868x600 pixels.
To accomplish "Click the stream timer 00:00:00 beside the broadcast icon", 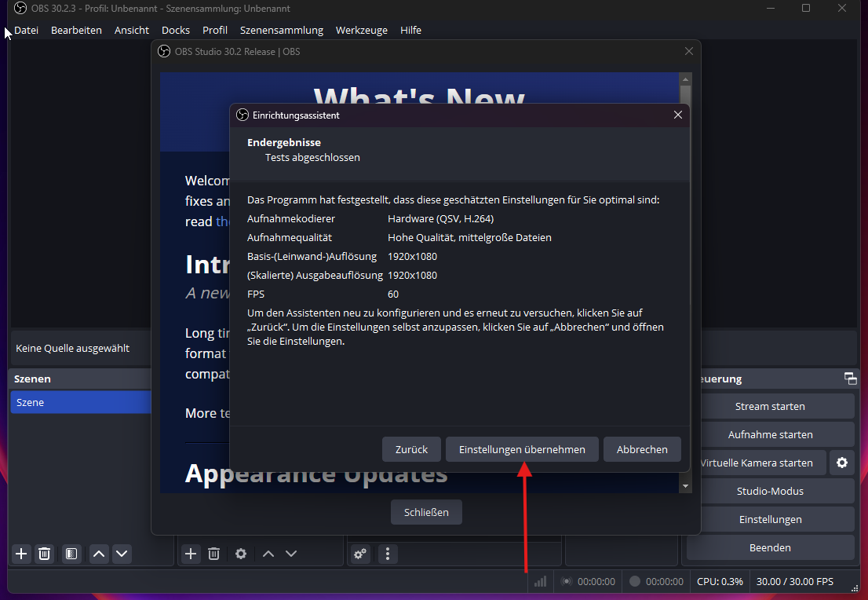I will coord(596,581).
